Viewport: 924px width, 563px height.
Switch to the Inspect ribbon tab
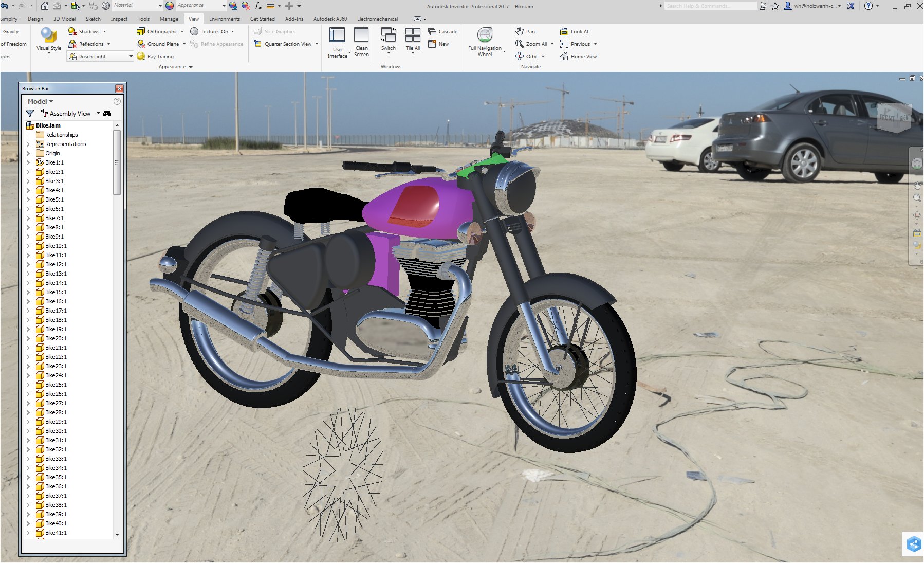point(119,19)
